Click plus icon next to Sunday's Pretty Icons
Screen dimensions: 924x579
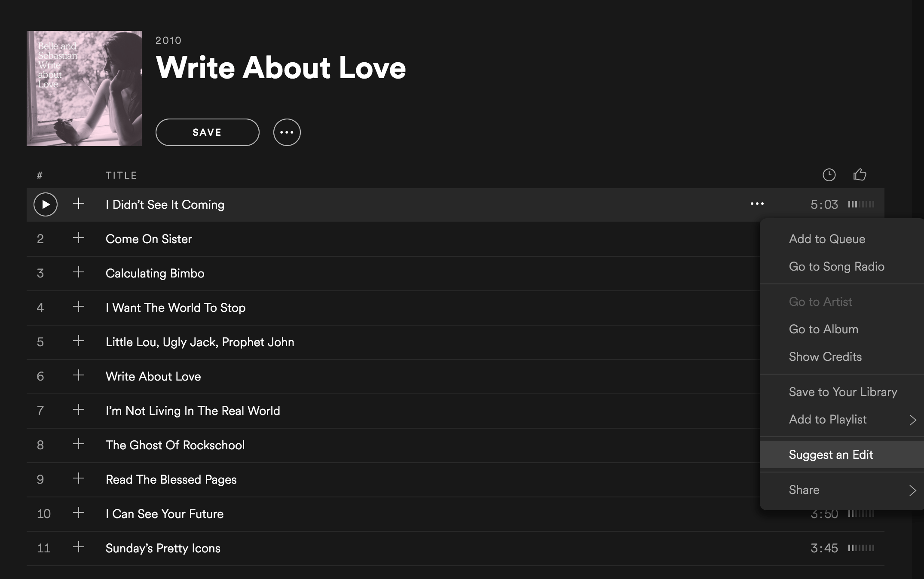79,547
